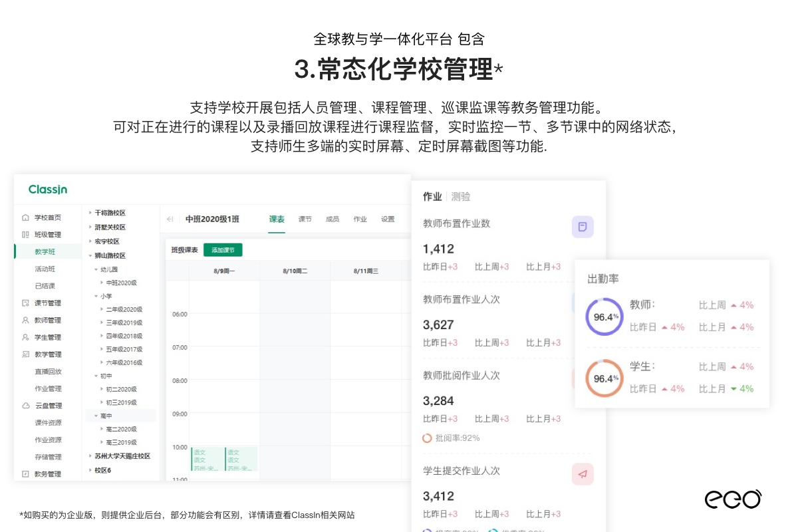Select the 语文 lesson block at 10:00
798x532 pixels.
207,459
